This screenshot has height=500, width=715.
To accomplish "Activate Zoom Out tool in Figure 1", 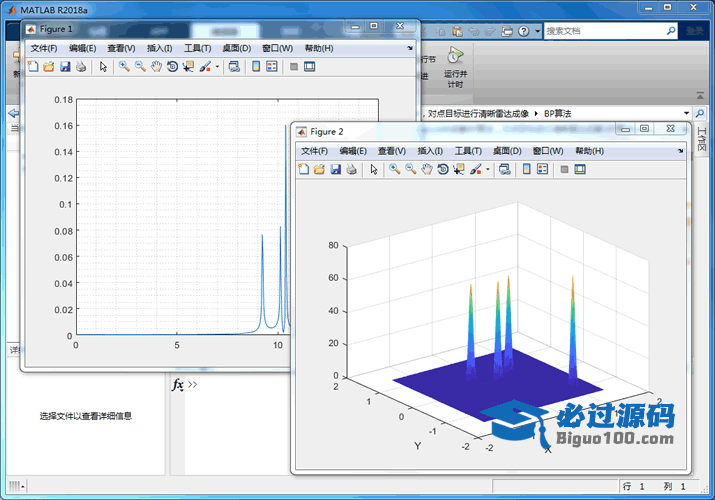I will (140, 67).
